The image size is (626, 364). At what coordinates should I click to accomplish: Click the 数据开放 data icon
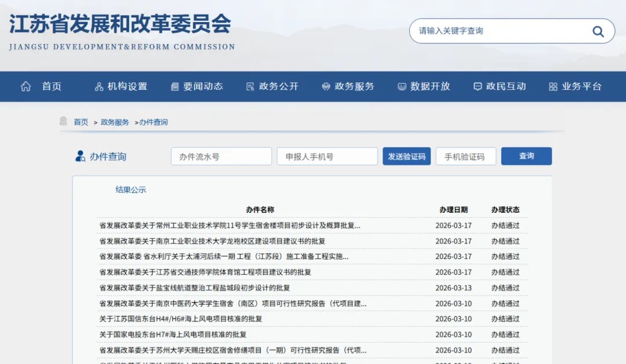pos(402,86)
